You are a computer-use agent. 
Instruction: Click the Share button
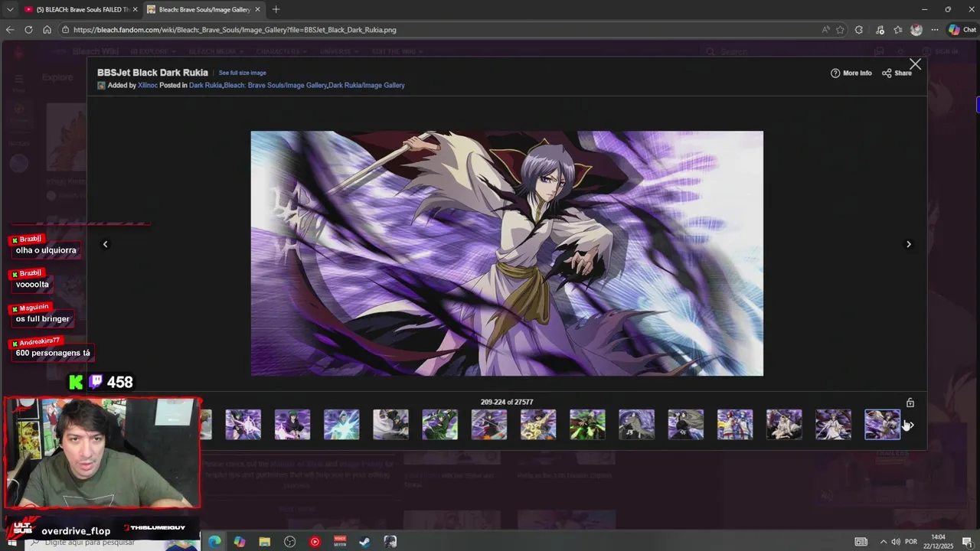pos(897,73)
